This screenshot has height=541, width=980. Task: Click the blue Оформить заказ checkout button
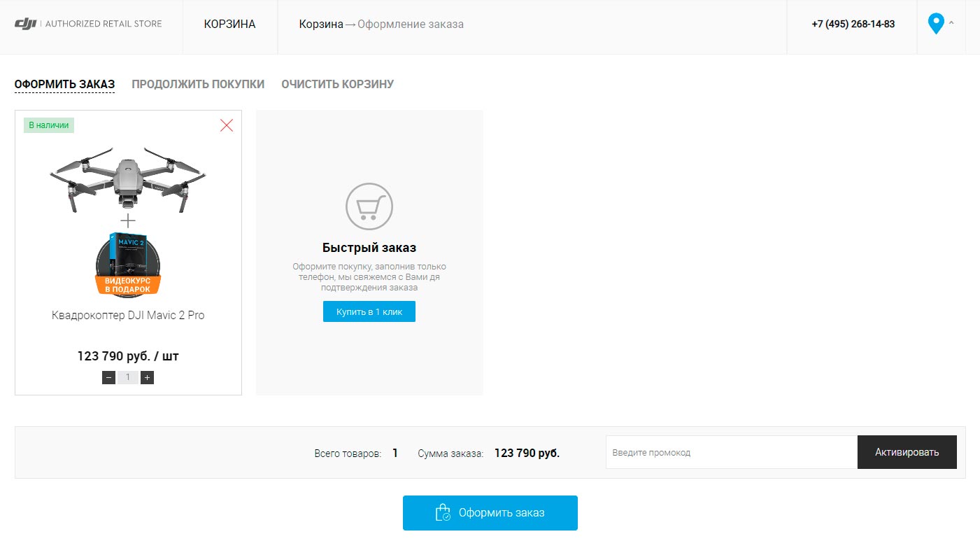click(490, 513)
